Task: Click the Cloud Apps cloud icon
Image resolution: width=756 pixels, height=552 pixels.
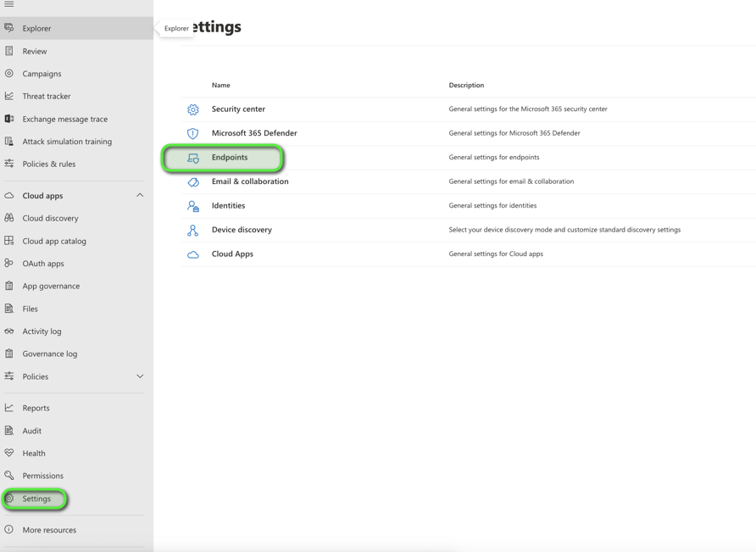Action: pos(193,254)
